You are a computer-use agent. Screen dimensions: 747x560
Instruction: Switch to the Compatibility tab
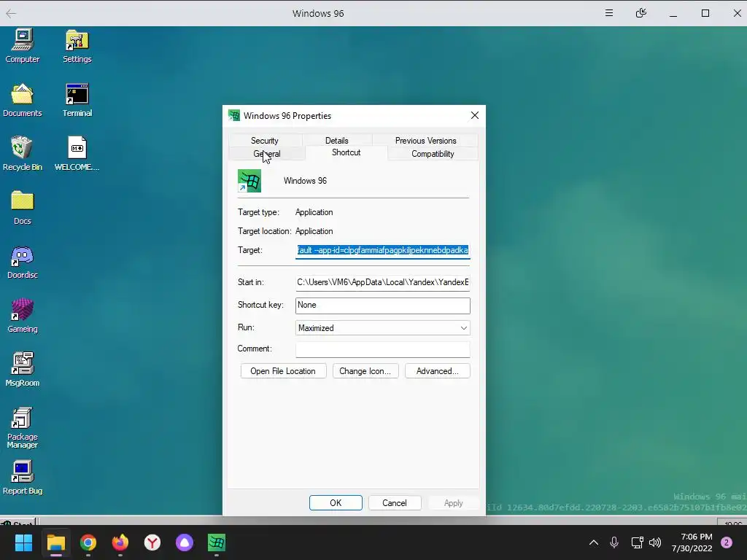pyautogui.click(x=433, y=154)
